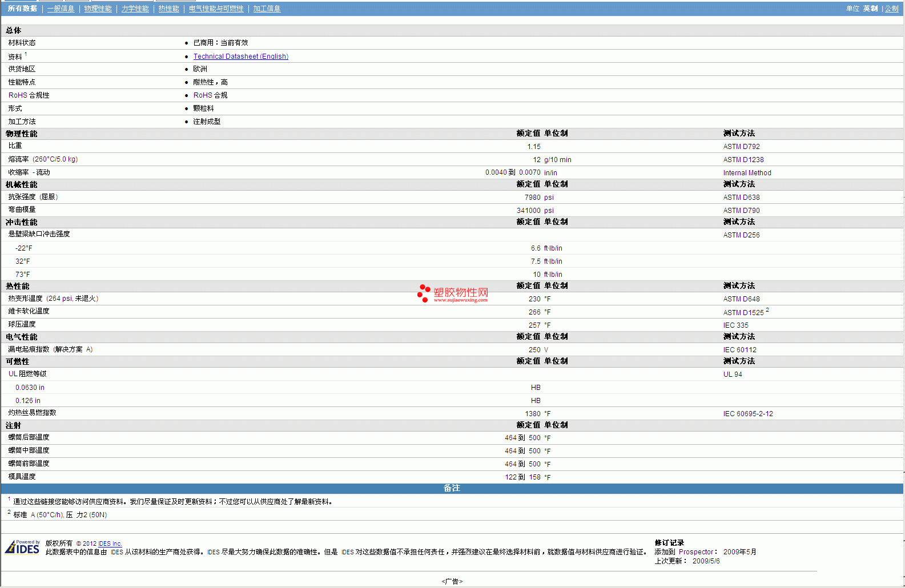This screenshot has height=588, width=905.
Task: Click the UL 阻燃等级 row label
Action: pyautogui.click(x=27, y=374)
